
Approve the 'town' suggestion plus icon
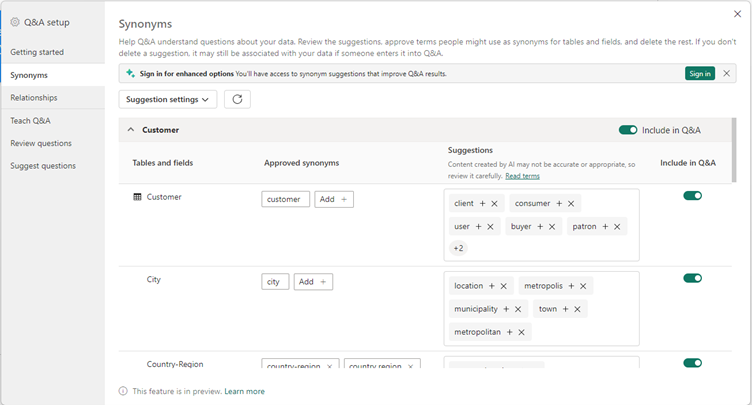(566, 309)
